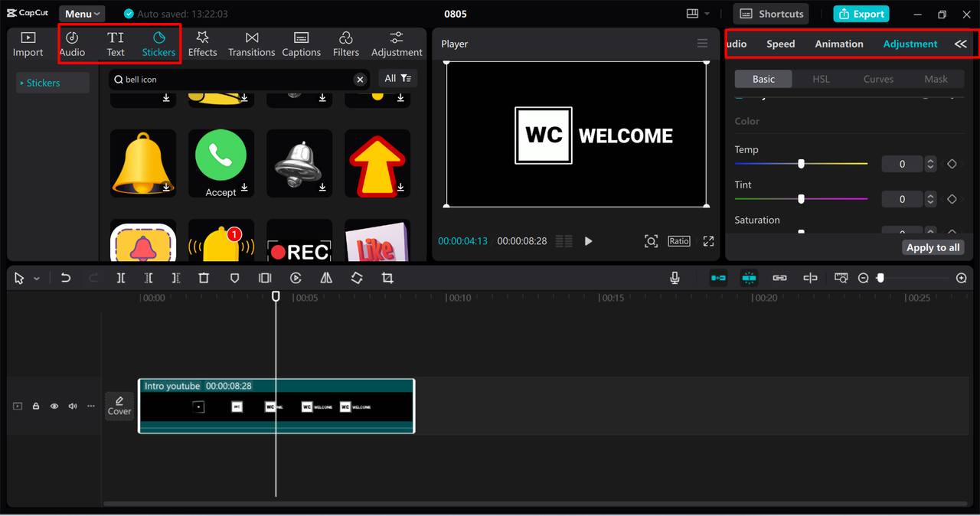Open the All filter dropdown
Image resolution: width=980 pixels, height=516 pixels.
tap(398, 78)
